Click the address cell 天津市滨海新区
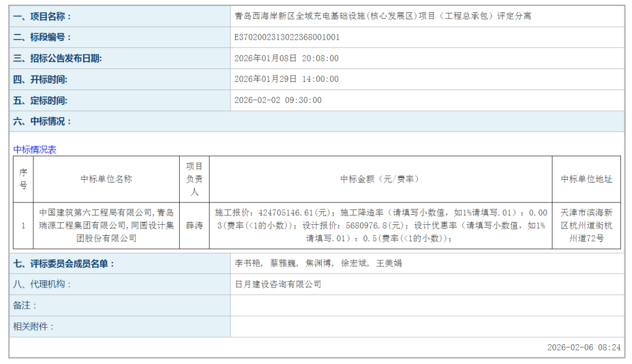632x364 pixels. click(x=586, y=226)
